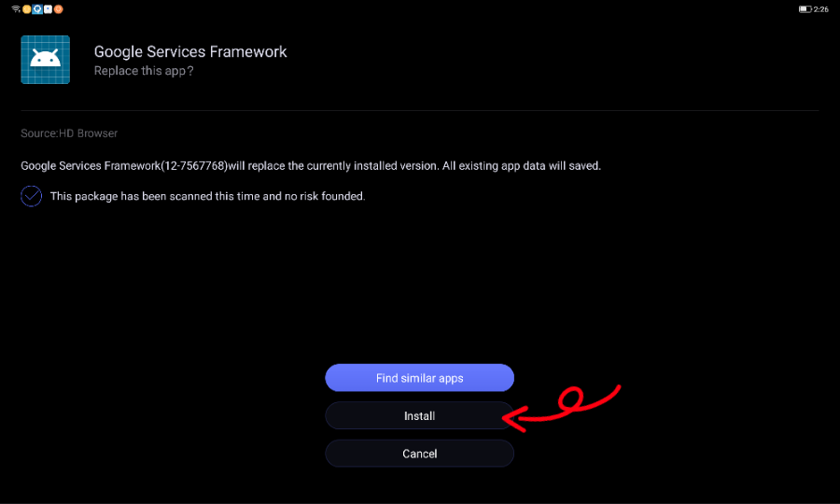The width and height of the screenshot is (840, 504).
Task: Select the Google Services Framework title text
Action: point(190,51)
